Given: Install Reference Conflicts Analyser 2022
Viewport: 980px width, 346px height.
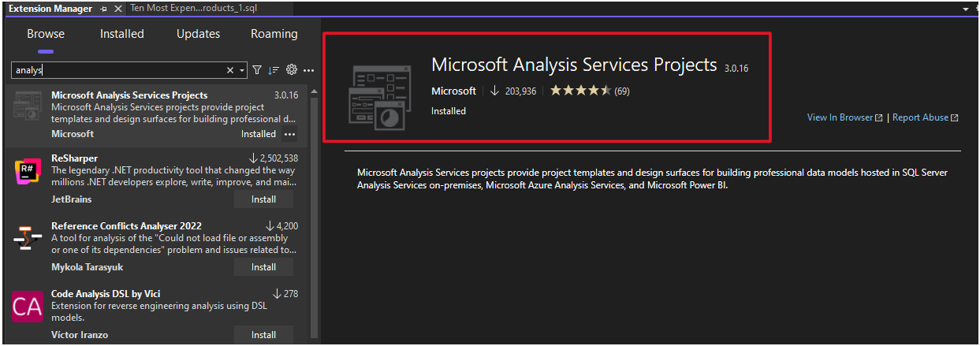Looking at the screenshot, I should (263, 267).
